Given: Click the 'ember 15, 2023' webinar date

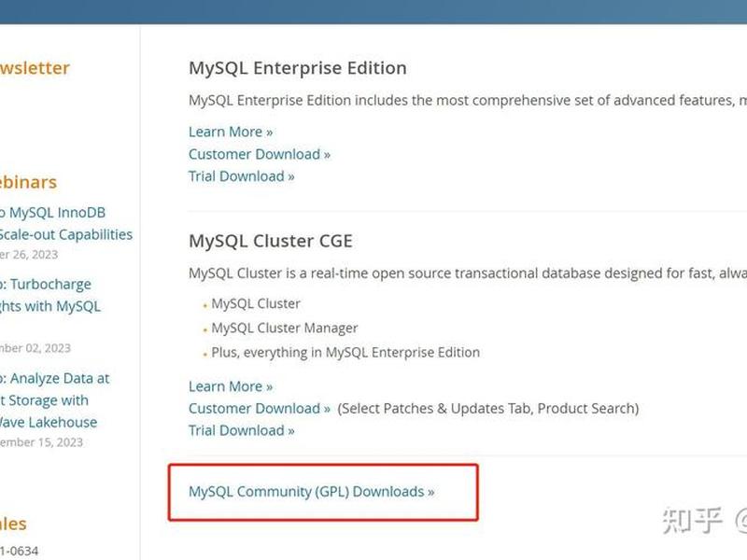Looking at the screenshot, I should tap(41, 442).
